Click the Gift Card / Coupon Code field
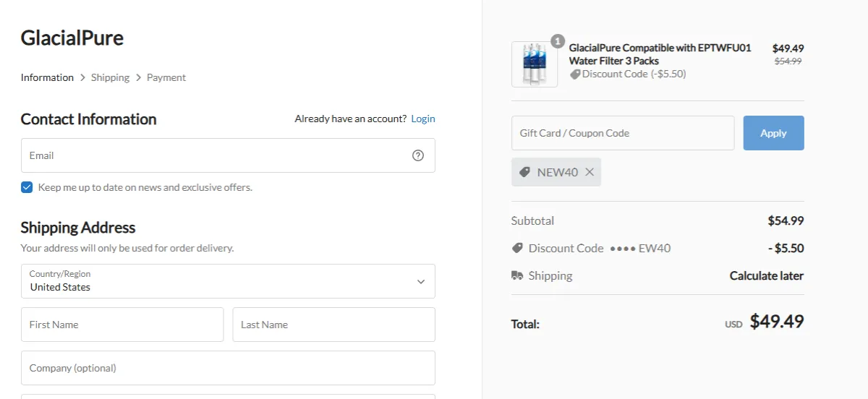 622,133
